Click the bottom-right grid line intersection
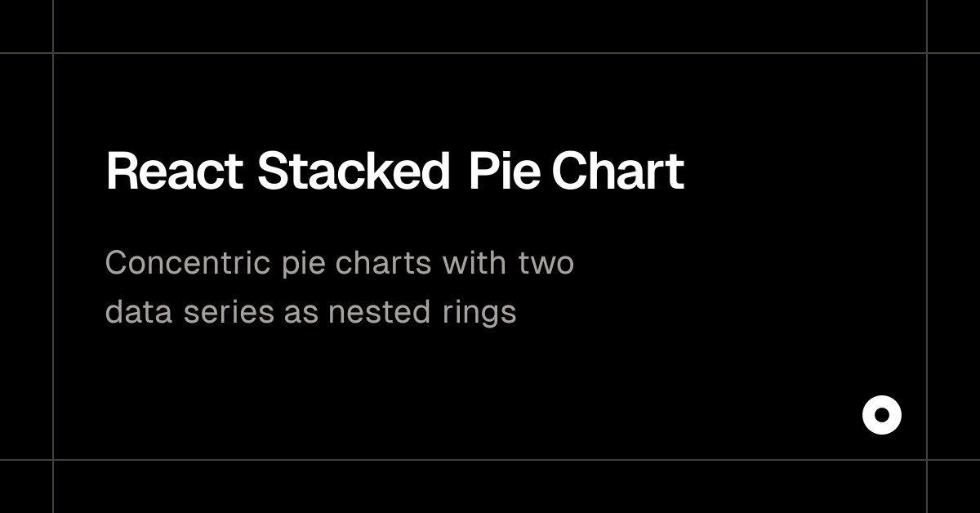 pyautogui.click(x=927, y=460)
